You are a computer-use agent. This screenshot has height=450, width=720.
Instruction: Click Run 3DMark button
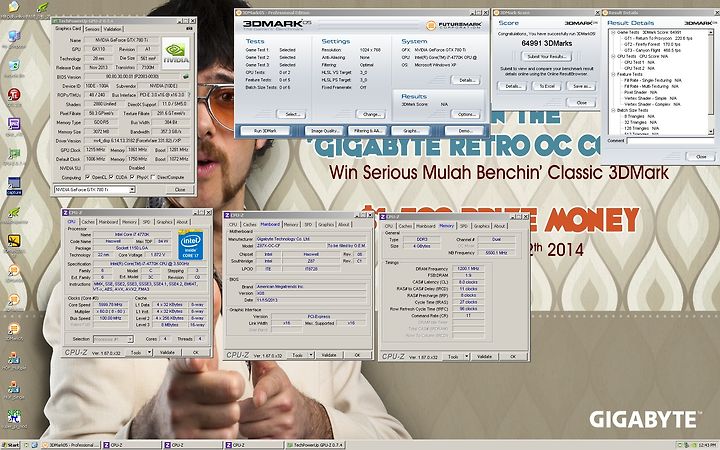pos(265,131)
